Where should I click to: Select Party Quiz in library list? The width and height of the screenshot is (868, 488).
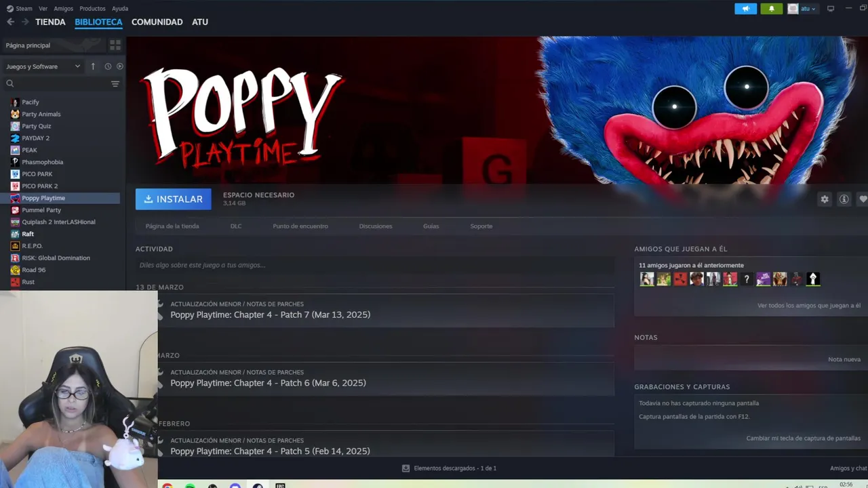point(36,126)
